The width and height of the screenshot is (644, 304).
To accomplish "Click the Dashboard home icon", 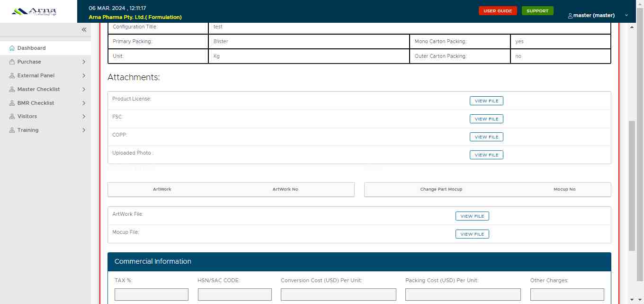I will click(12, 48).
